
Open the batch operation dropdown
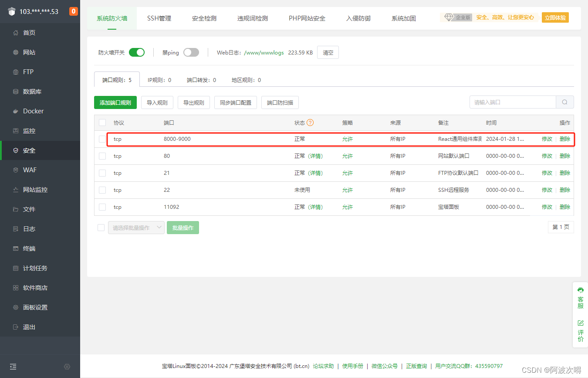coord(136,228)
